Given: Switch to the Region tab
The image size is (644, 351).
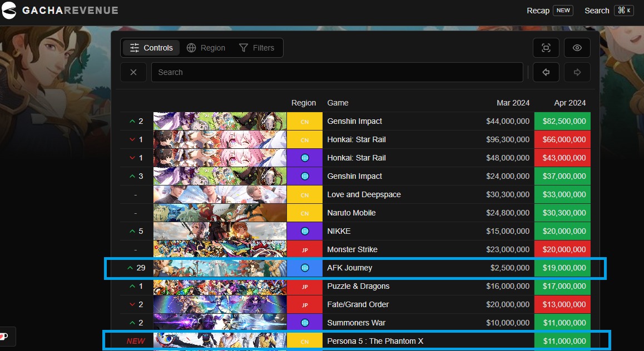Looking at the screenshot, I should pos(206,48).
